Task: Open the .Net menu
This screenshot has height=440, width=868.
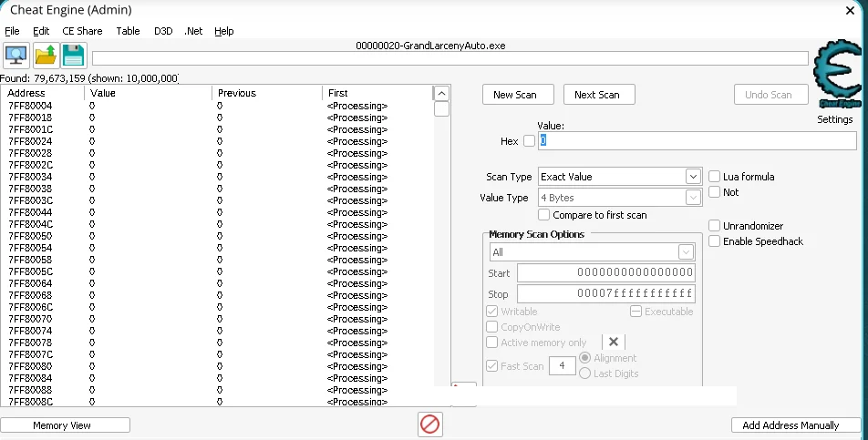Action: click(x=193, y=31)
